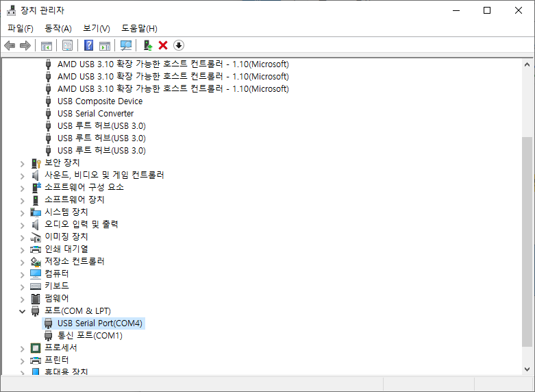Select the USB Serial Converter entry
The image size is (535, 392).
(x=95, y=113)
